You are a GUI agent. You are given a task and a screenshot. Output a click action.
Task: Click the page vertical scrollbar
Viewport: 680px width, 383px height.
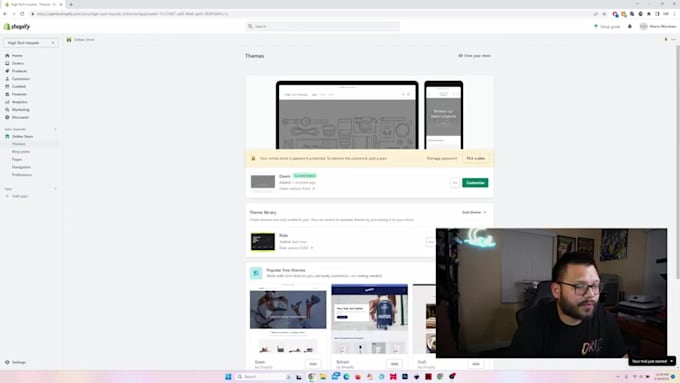(678, 163)
